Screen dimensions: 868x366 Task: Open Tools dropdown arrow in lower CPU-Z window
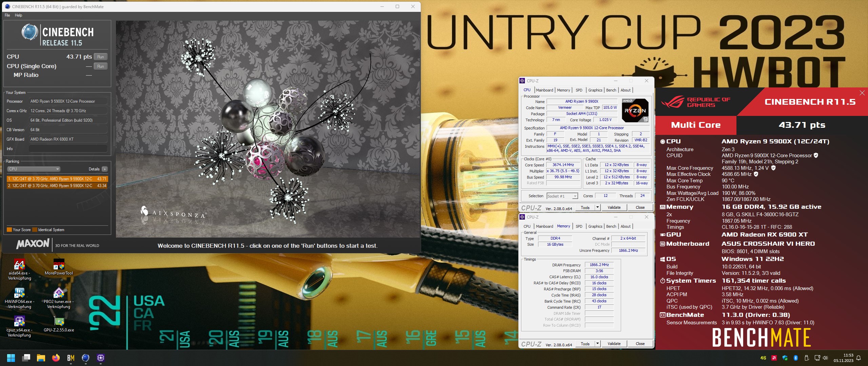click(597, 344)
